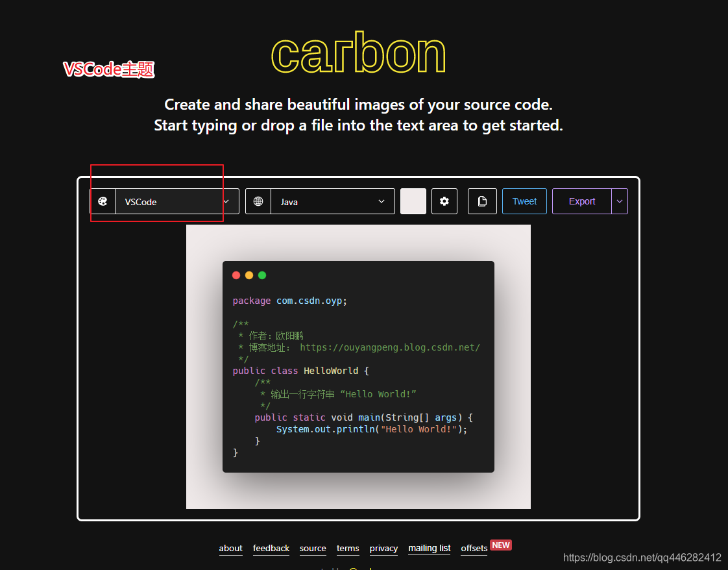The height and width of the screenshot is (570, 728).
Task: Click the green window dot
Action: (x=262, y=275)
